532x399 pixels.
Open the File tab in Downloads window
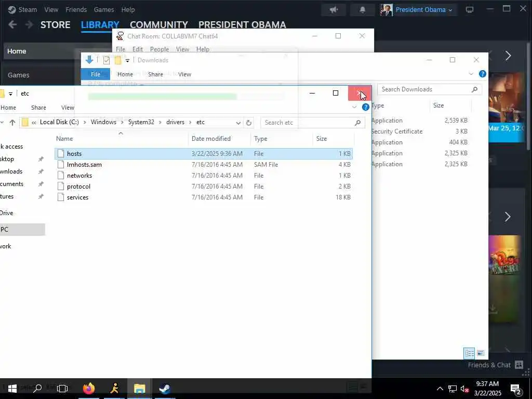pos(96,74)
